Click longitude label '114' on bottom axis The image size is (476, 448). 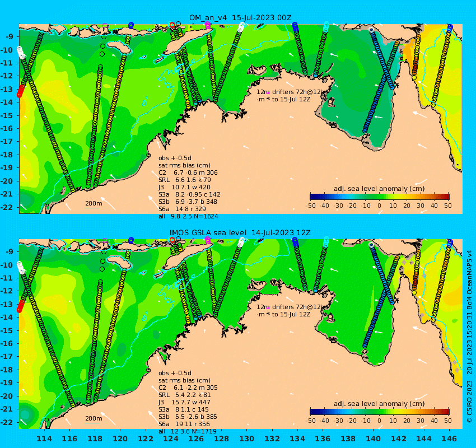[x=44, y=438]
